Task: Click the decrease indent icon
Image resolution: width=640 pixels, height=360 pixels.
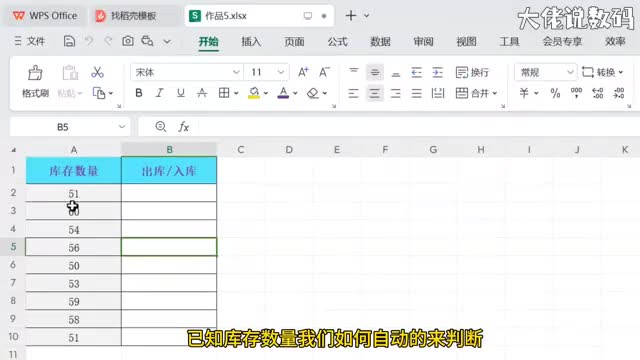Action: point(416,73)
